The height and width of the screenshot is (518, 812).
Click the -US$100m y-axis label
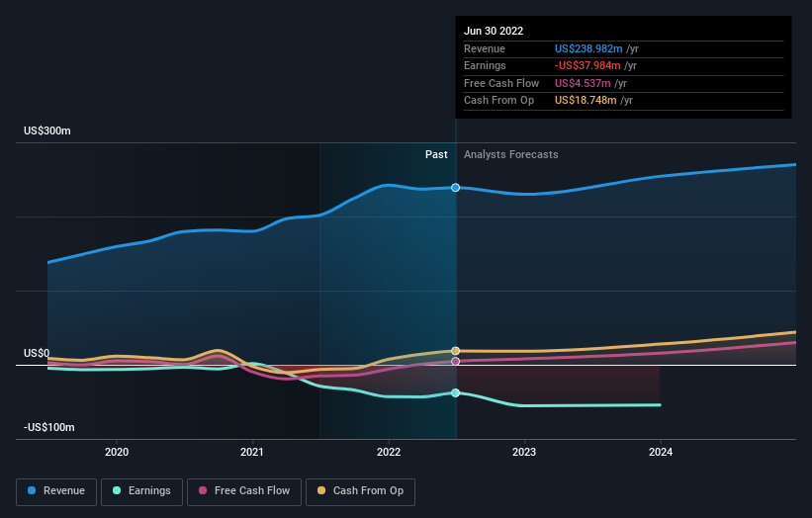(49, 427)
